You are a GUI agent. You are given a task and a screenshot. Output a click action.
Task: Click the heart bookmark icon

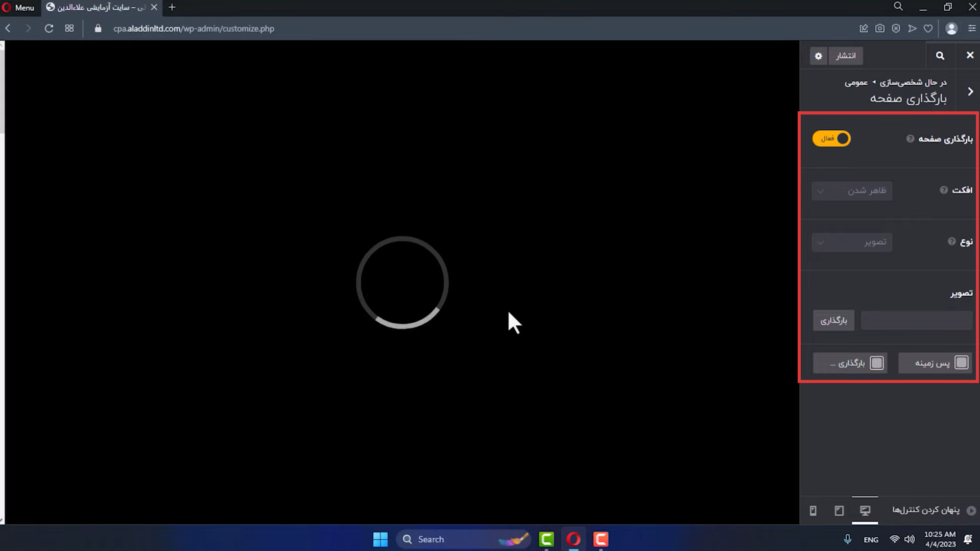tap(928, 29)
